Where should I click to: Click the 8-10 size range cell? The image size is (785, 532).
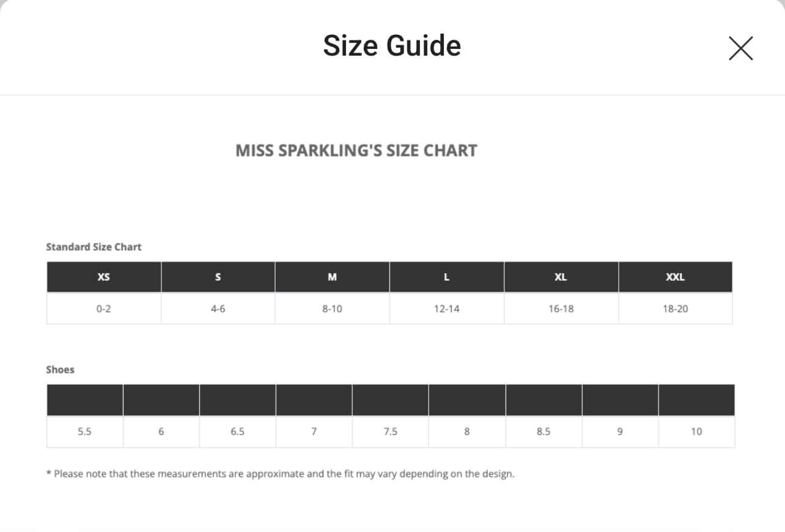[x=332, y=309]
